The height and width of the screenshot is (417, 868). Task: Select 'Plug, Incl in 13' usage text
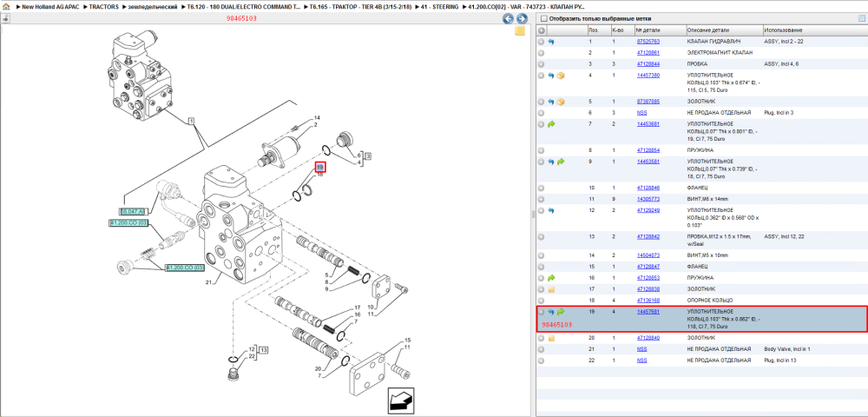pos(780,360)
